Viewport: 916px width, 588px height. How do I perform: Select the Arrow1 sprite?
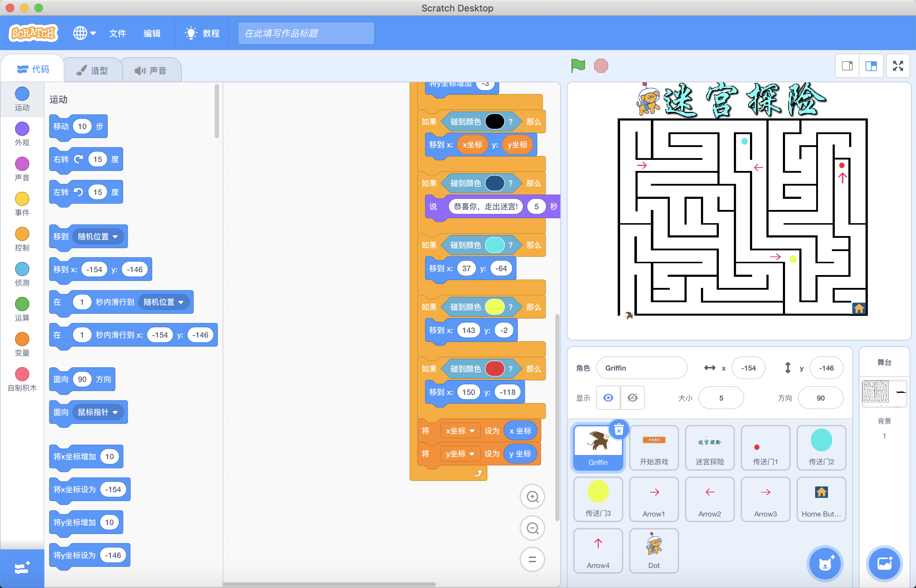coord(654,499)
